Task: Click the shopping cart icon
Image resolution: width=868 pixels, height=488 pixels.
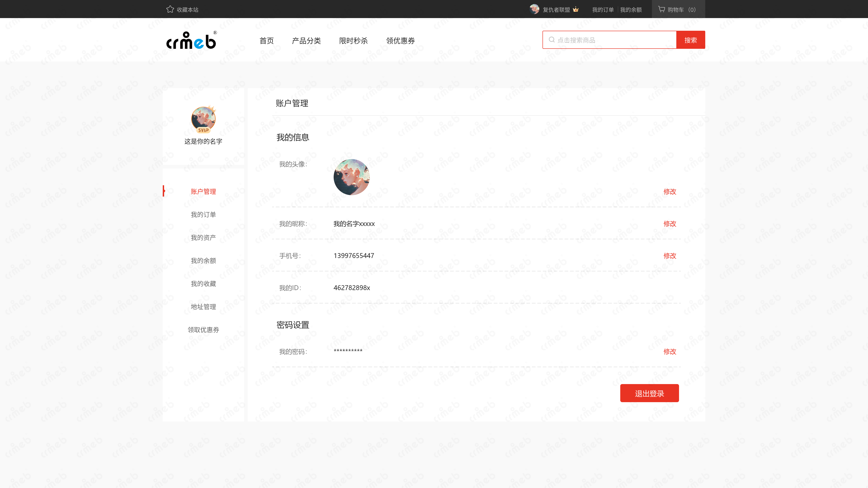Action: pos(661,9)
